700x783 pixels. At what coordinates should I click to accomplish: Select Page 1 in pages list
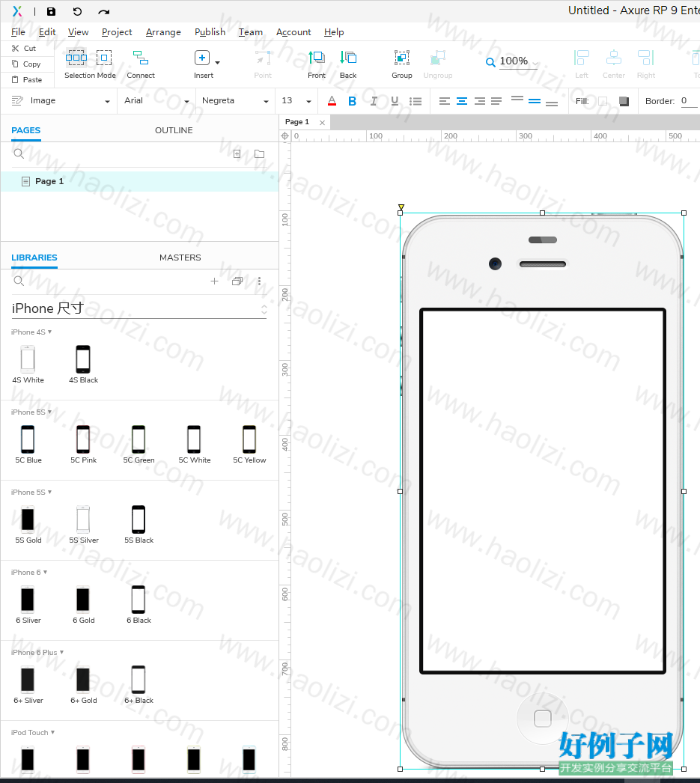(139, 181)
